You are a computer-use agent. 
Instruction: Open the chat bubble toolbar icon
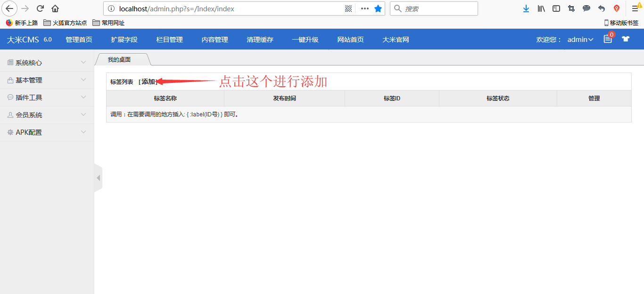pos(586,8)
